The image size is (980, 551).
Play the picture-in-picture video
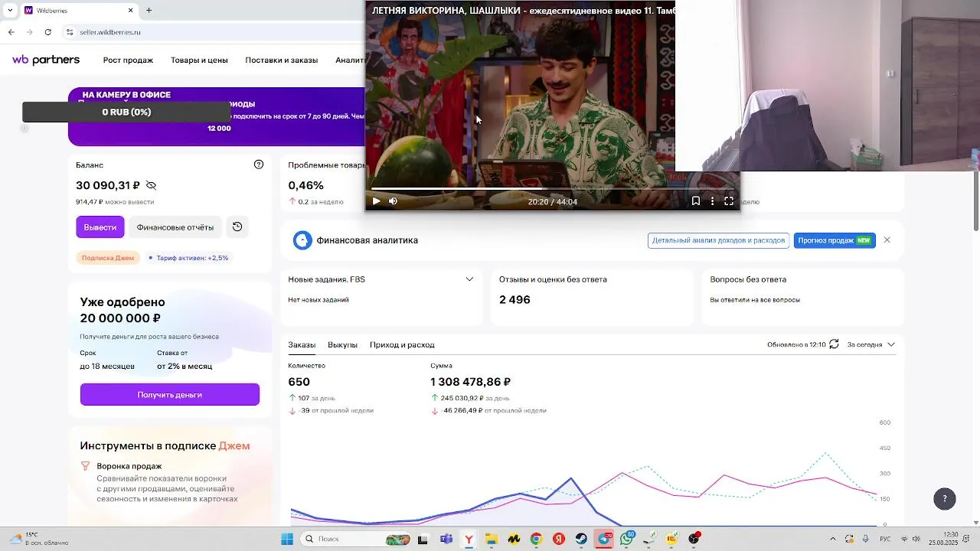click(x=376, y=201)
